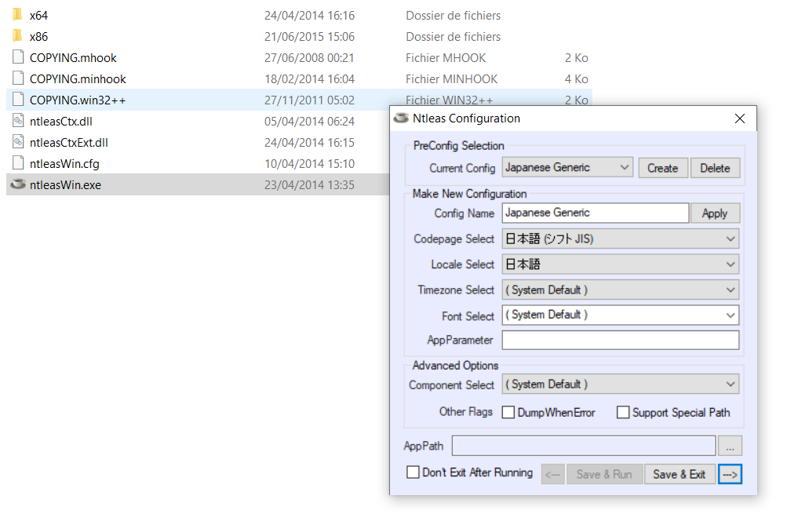Click the date 05/04/2014 06:24
This screenshot has width=798, height=532.
tap(309, 121)
